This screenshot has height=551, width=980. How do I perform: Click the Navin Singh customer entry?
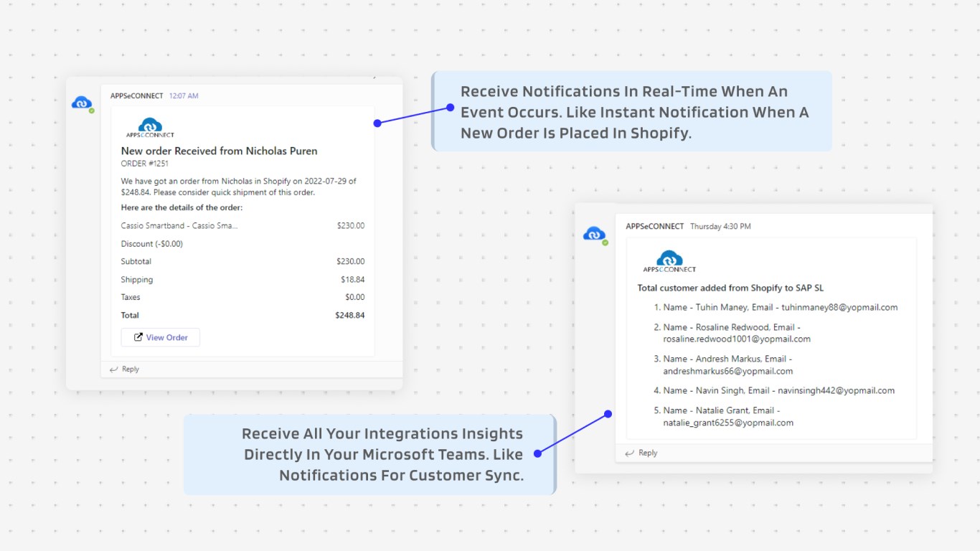pos(774,390)
